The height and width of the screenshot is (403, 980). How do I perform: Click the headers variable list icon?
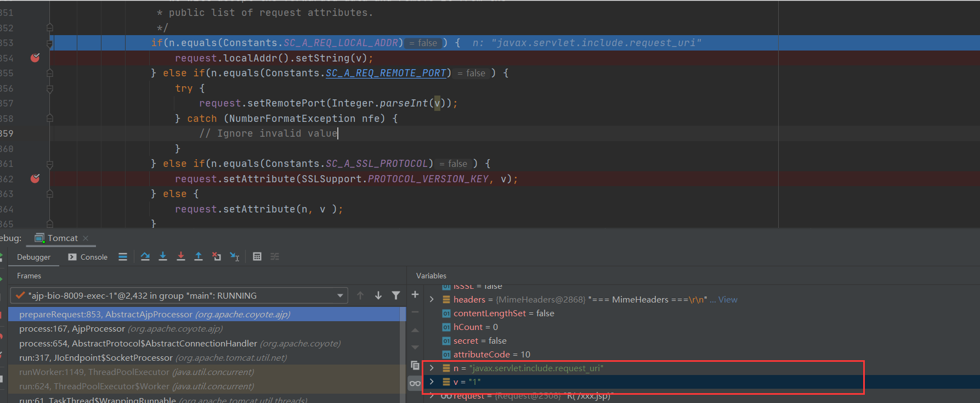coord(446,299)
